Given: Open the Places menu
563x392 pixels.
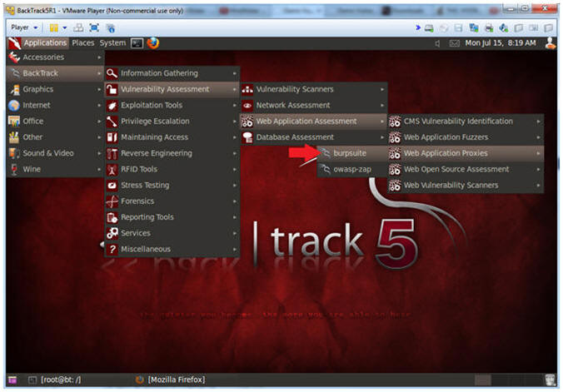Looking at the screenshot, I should pyautogui.click(x=83, y=43).
